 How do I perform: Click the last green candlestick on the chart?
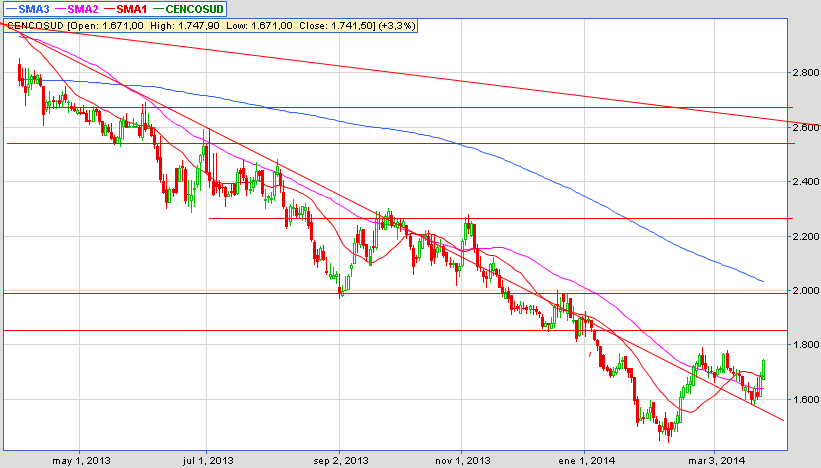click(x=763, y=369)
